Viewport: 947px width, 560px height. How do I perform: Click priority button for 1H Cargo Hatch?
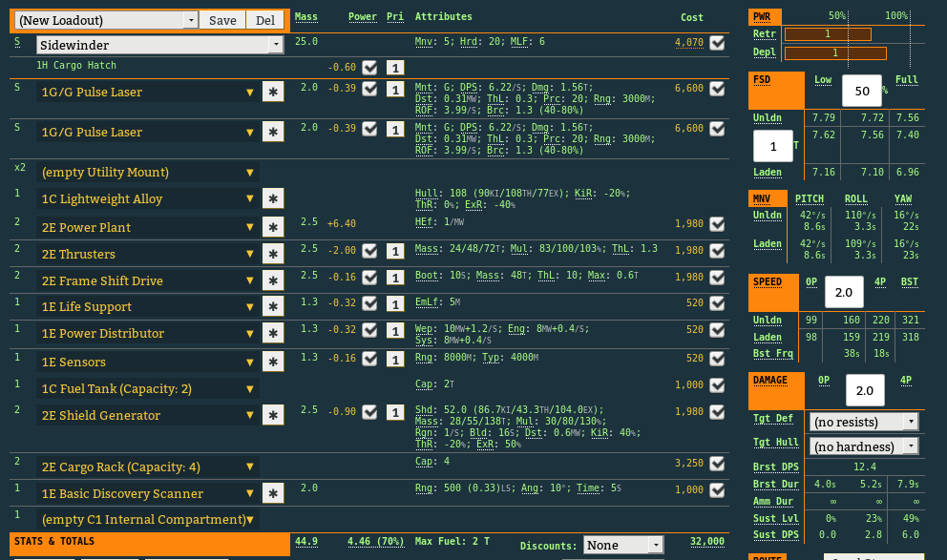pyautogui.click(x=395, y=68)
